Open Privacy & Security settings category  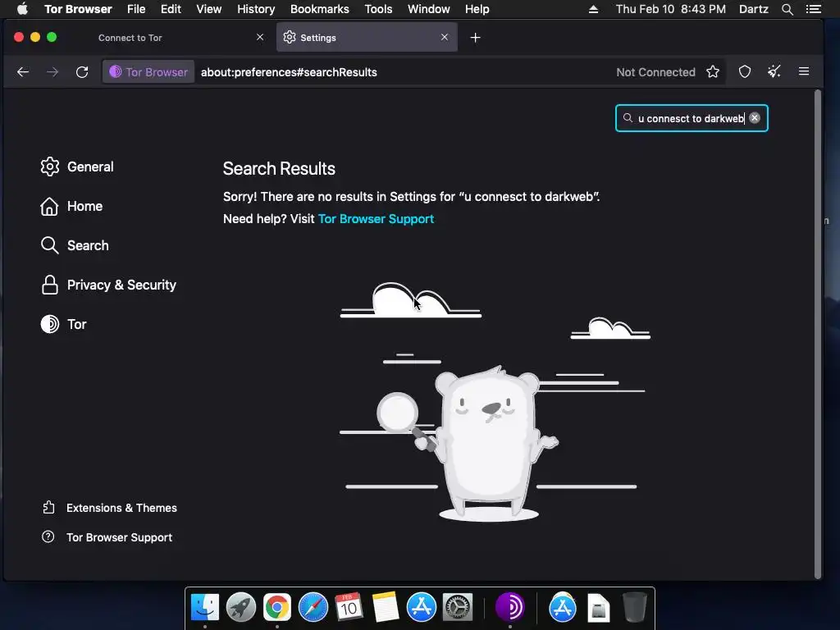coord(109,285)
